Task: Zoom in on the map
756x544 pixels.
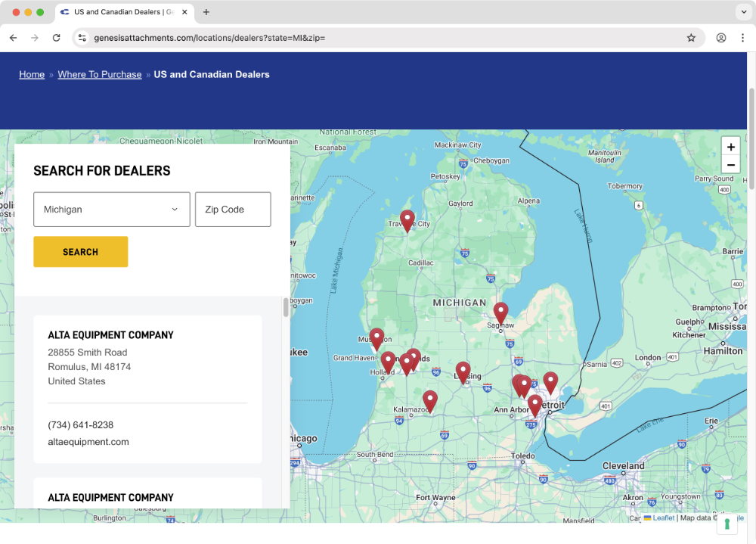Action: [730, 146]
